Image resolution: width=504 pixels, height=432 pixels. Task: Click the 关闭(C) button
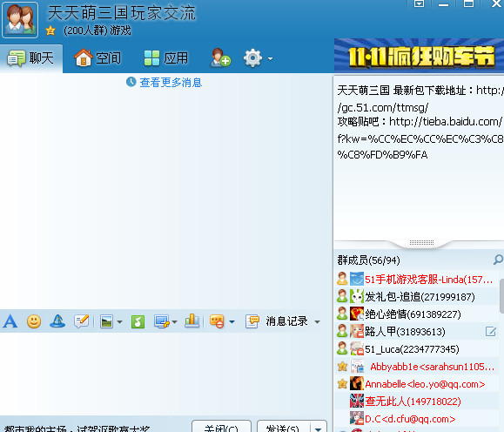(x=221, y=427)
